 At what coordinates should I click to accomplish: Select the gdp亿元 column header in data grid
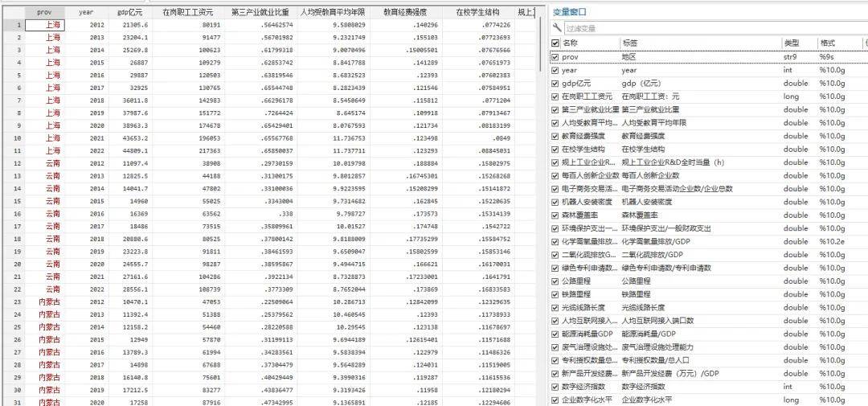tap(130, 11)
